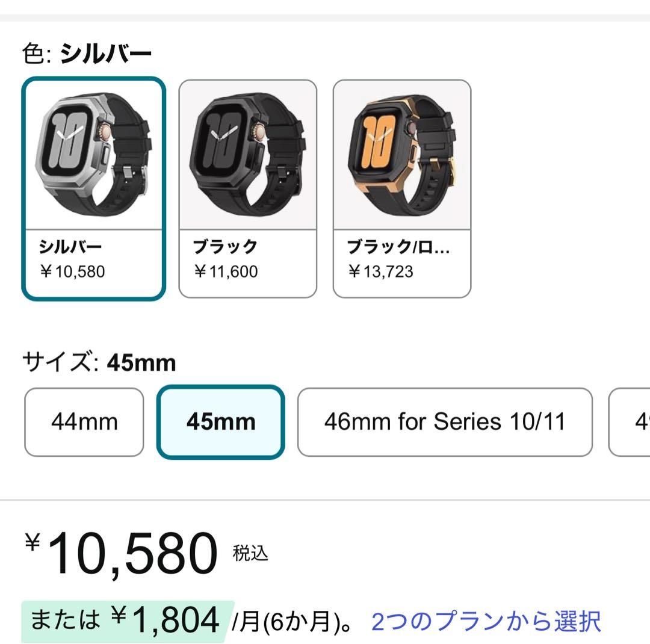This screenshot has width=650, height=644.
Task: Open the 2つのプランから選択 link
Action: tap(486, 622)
